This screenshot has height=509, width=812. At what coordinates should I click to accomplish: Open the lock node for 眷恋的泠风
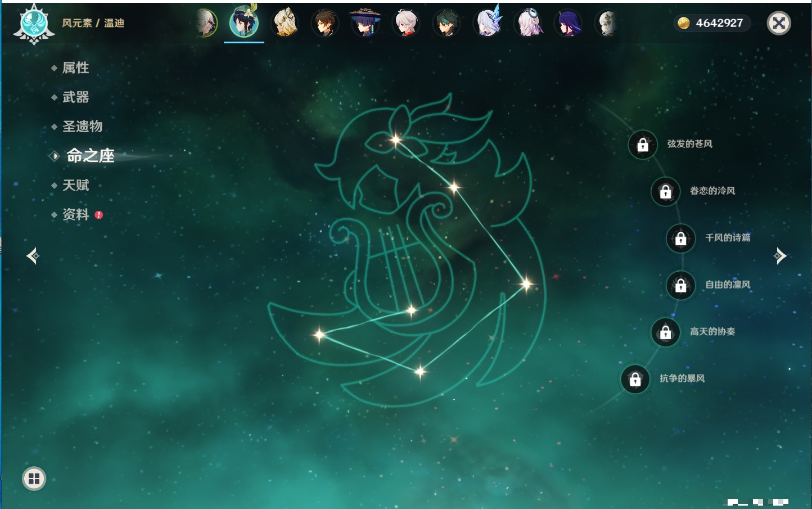pyautogui.click(x=666, y=192)
